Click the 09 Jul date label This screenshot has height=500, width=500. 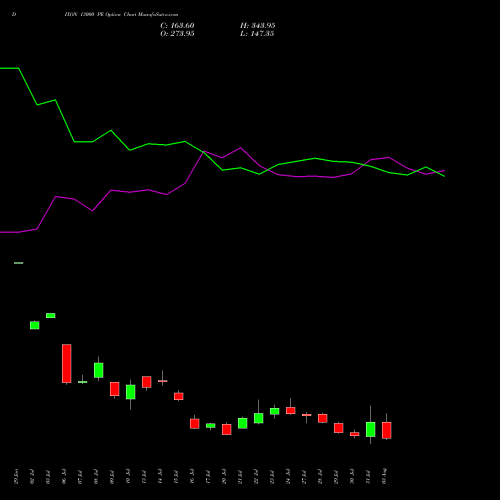(112, 476)
